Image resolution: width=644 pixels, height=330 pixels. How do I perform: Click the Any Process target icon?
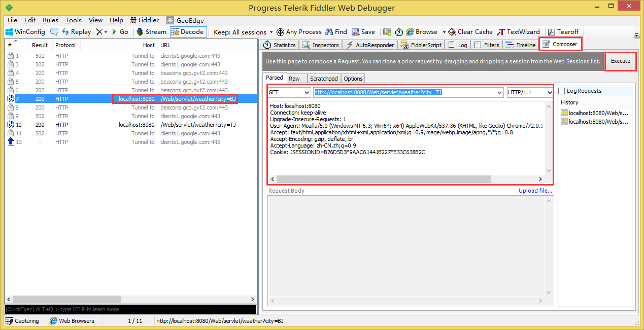(280, 32)
